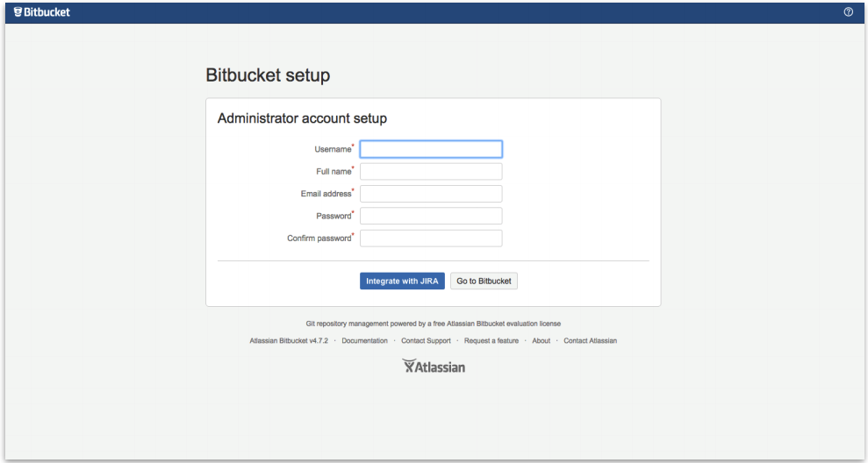Click the Go to Bitbucket button
Viewport: 868px width, 463px height.
click(484, 281)
